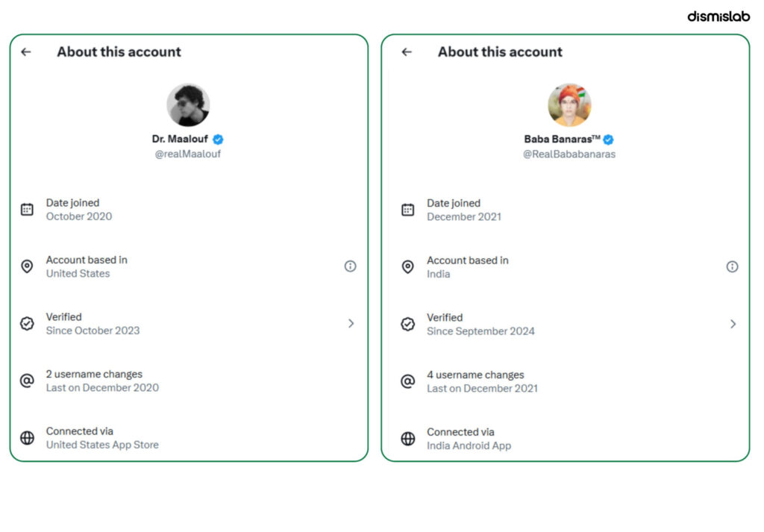The width and height of the screenshot is (764, 532).
Task: Click calendar icon next to October 2020
Action: [28, 210]
